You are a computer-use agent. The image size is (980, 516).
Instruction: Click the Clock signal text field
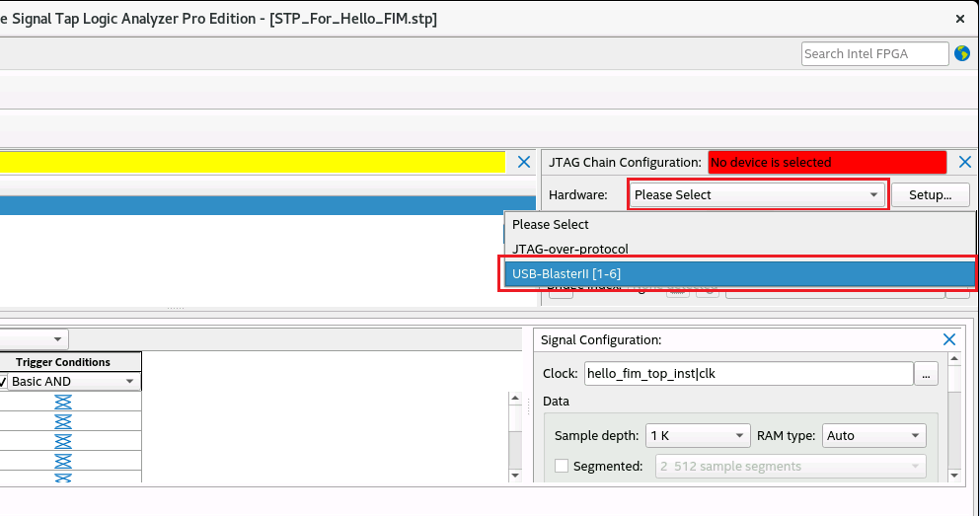(747, 374)
